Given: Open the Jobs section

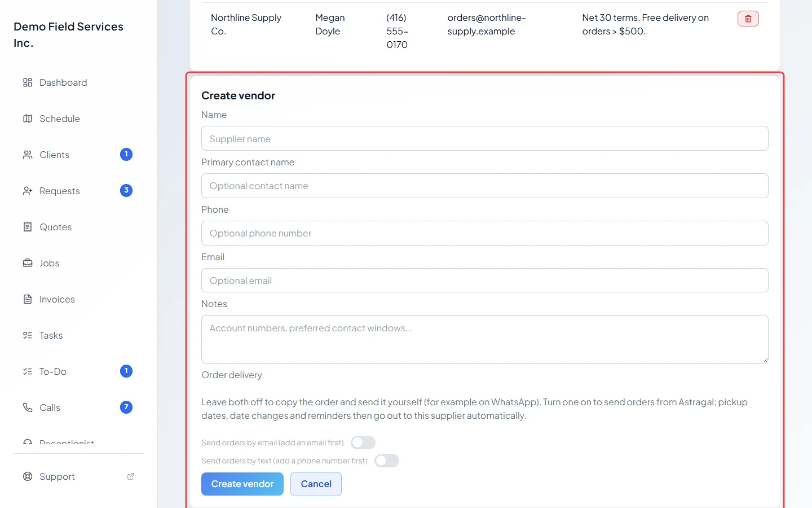Looking at the screenshot, I should (79, 263).
